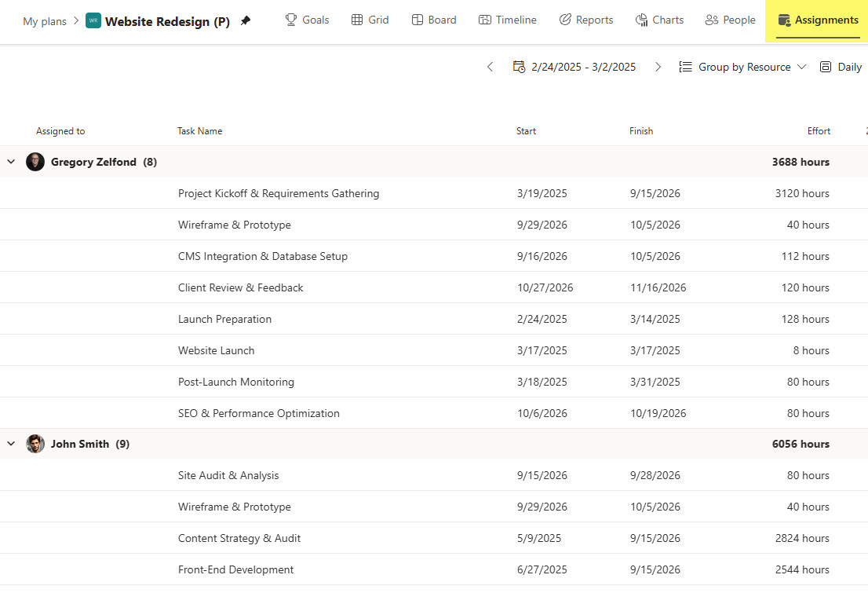Sort by the Task Name column header
Screen dimensions: 868x593
[x=200, y=131]
